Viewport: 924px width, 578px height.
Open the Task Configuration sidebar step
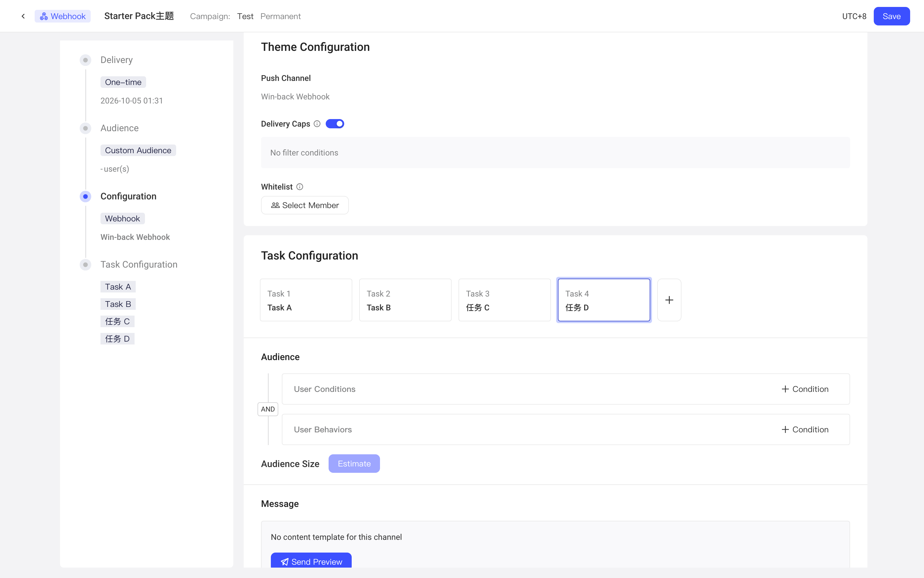pos(139,264)
